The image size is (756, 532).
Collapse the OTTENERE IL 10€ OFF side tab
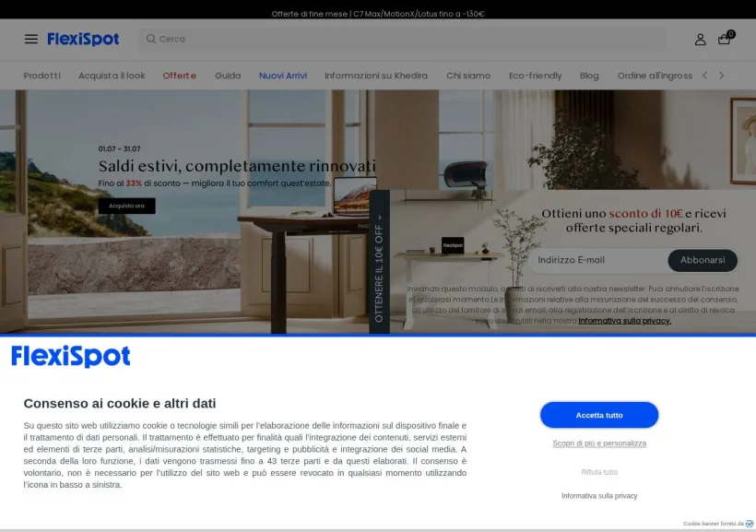click(x=380, y=262)
